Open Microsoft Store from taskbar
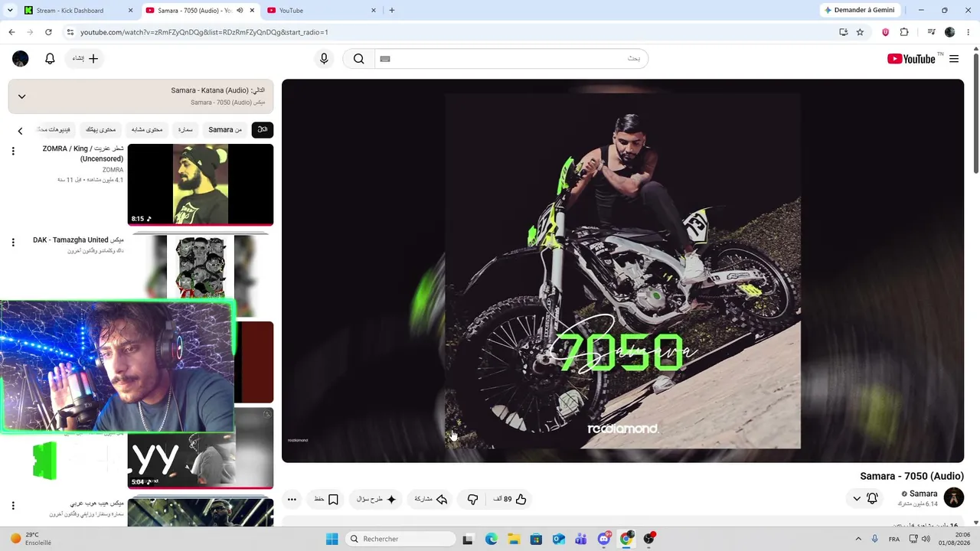 pyautogui.click(x=537, y=539)
